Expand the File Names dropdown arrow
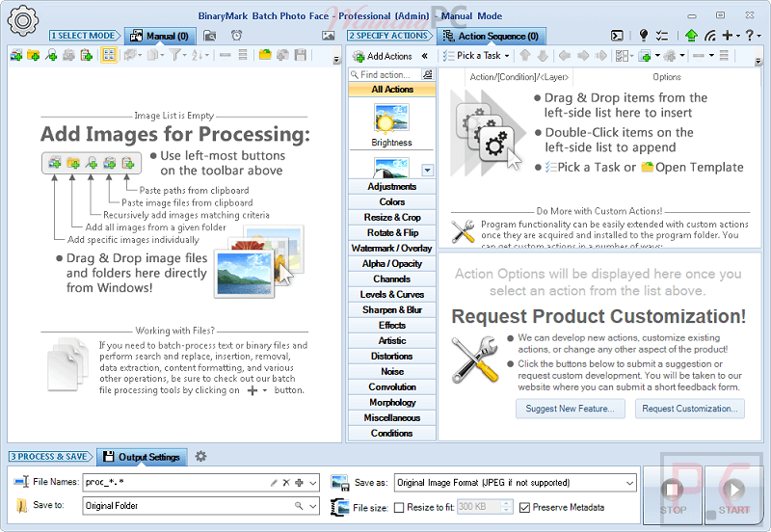This screenshot has width=771, height=532. (x=312, y=483)
